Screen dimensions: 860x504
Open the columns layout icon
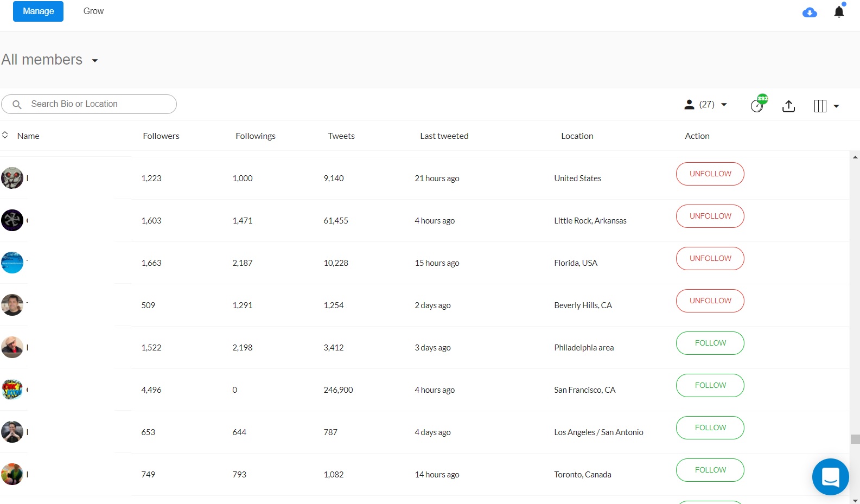(x=820, y=106)
